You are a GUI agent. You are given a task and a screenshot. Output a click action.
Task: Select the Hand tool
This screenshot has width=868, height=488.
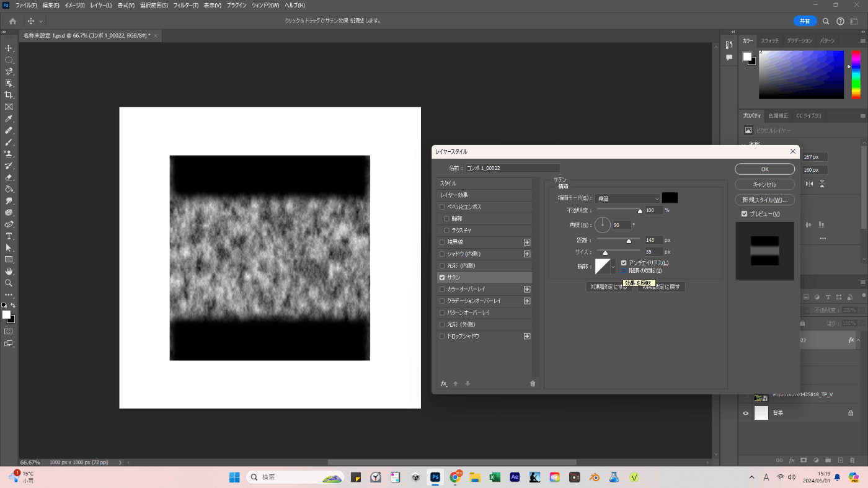coord(9,271)
